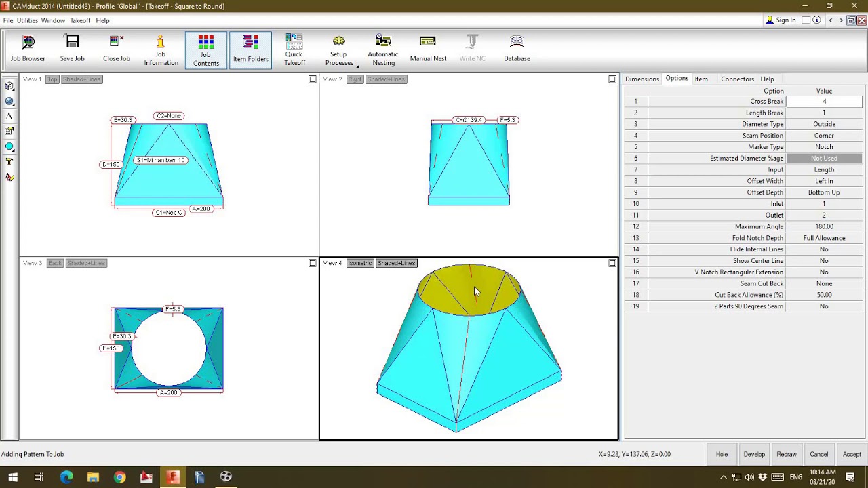Switch to the Connectors tab
The height and width of the screenshot is (488, 868).
click(x=737, y=79)
